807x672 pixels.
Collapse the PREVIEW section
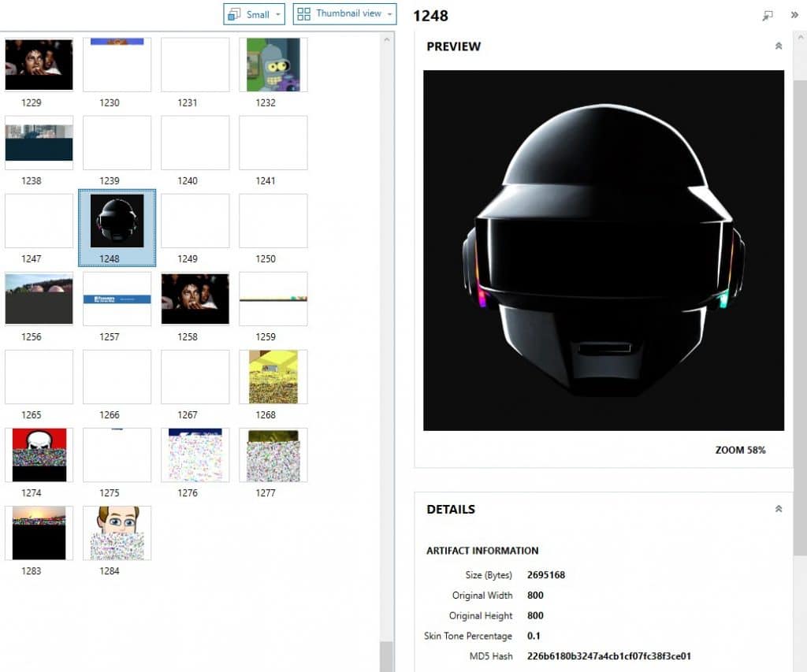(x=778, y=46)
